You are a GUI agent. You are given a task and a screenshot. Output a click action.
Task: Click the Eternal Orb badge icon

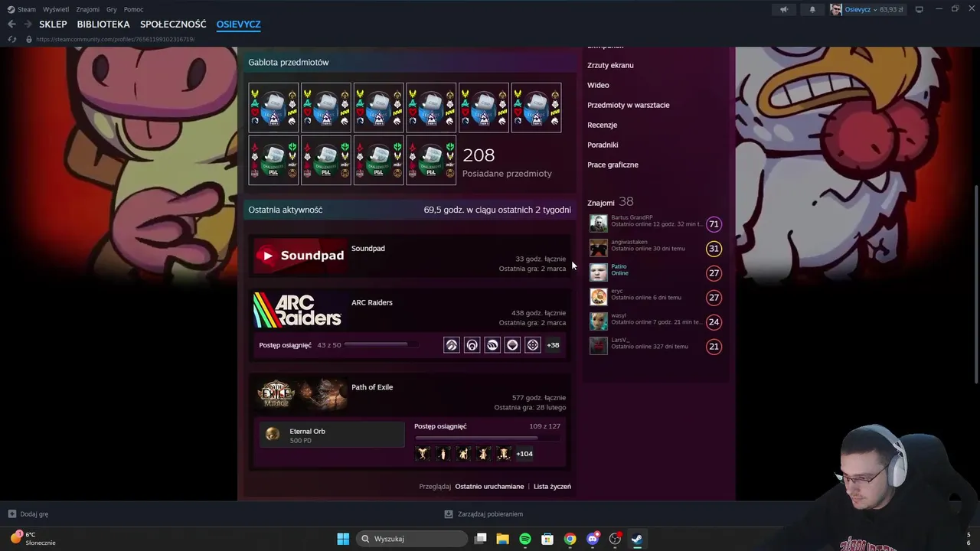(273, 435)
